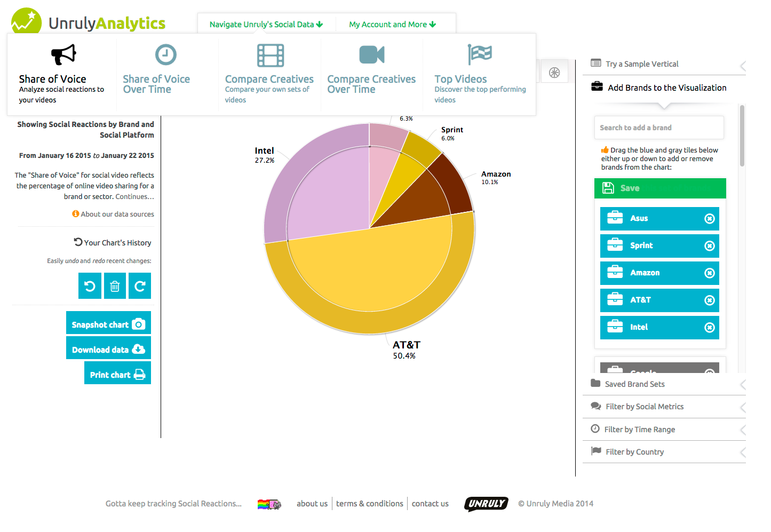
Task: Open My Account and More dropdown
Action: pos(393,24)
